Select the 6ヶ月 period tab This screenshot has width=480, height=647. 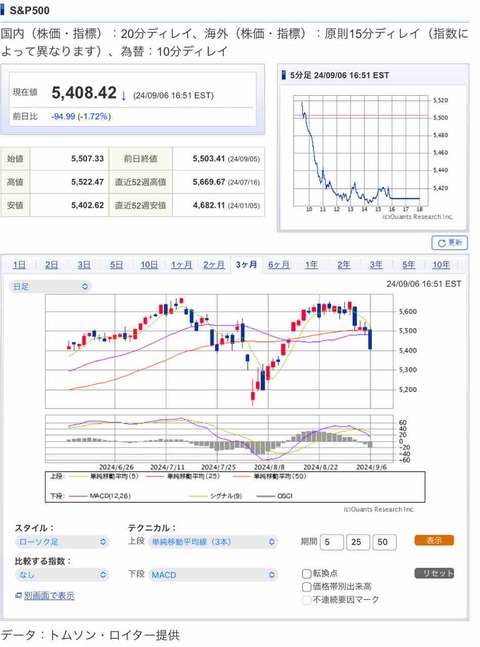click(279, 264)
